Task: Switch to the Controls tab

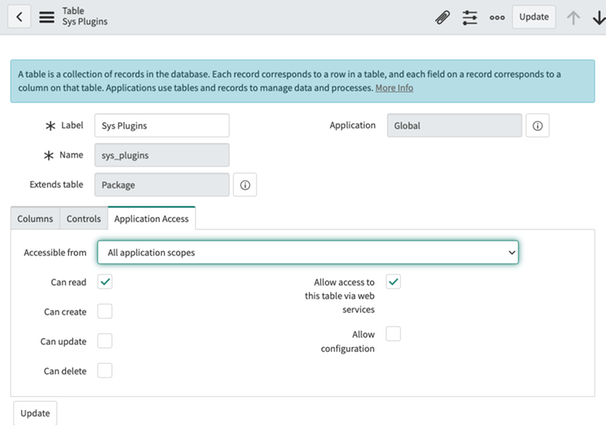Action: [x=83, y=218]
